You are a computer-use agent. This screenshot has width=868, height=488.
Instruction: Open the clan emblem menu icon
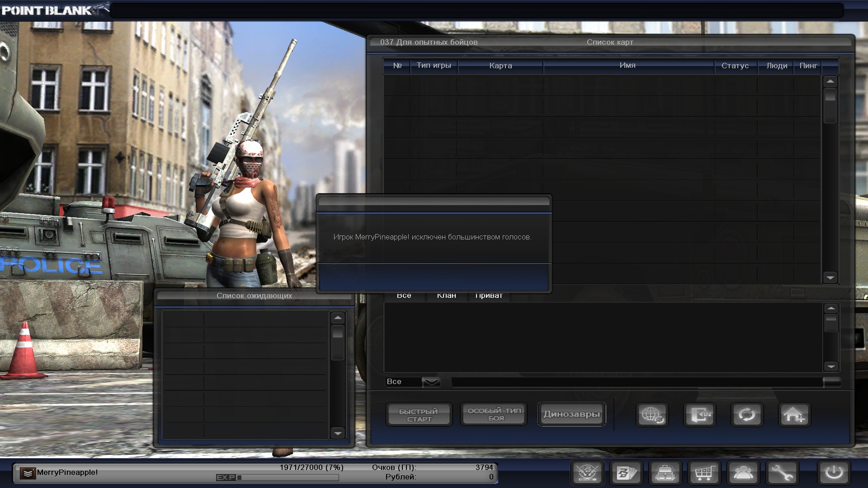coord(587,473)
